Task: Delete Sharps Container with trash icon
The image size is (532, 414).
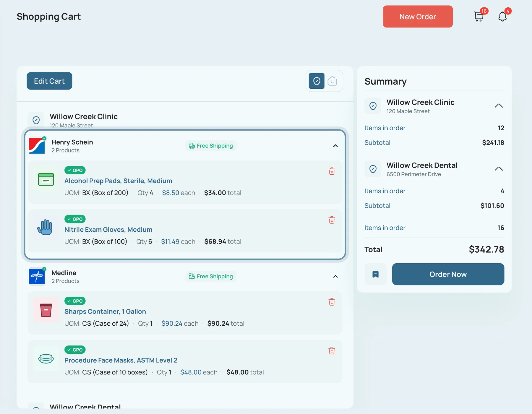Action: (332, 302)
